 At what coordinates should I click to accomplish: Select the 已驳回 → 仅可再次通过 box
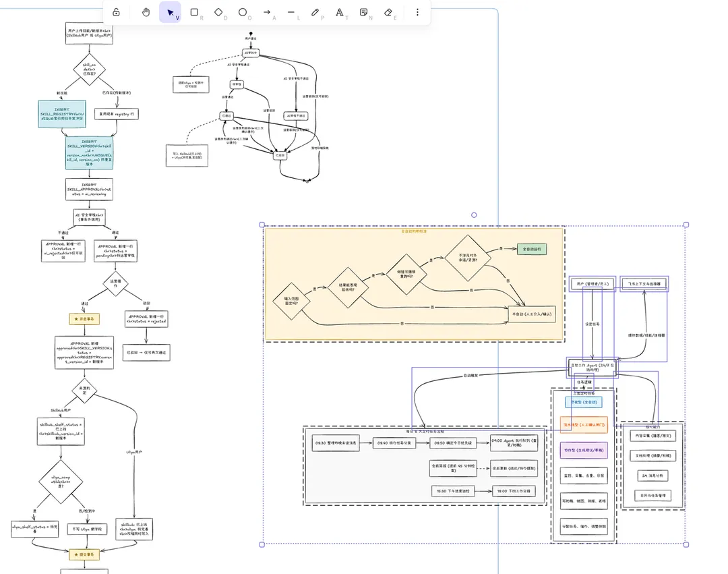pyautogui.click(x=146, y=353)
